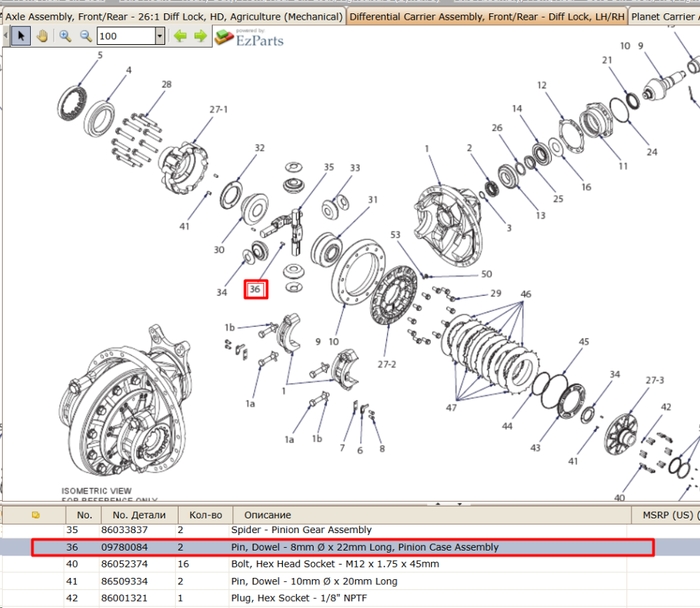Click callout 28 above the bolts
700x608 pixels.
point(167,84)
